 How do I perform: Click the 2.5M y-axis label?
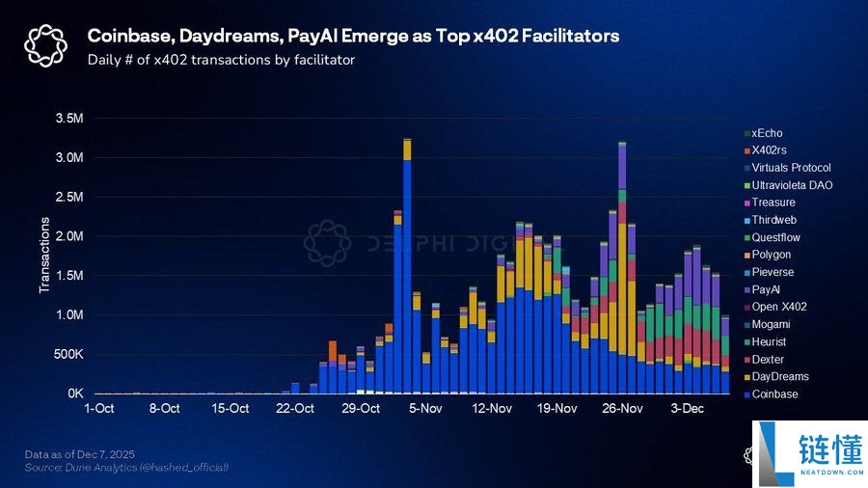click(69, 197)
